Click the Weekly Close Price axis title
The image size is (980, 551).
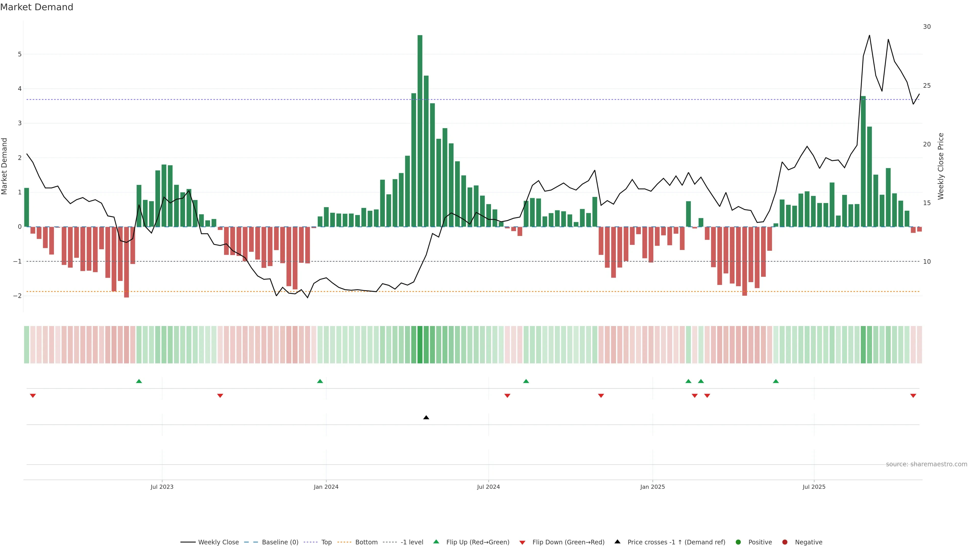941,166
